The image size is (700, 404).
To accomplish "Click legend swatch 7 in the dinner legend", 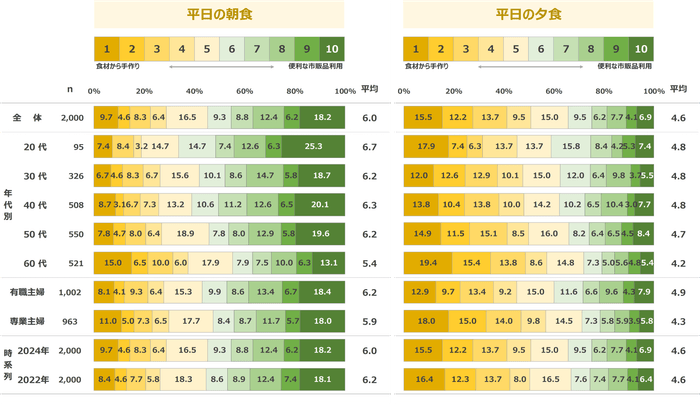I will tap(567, 48).
